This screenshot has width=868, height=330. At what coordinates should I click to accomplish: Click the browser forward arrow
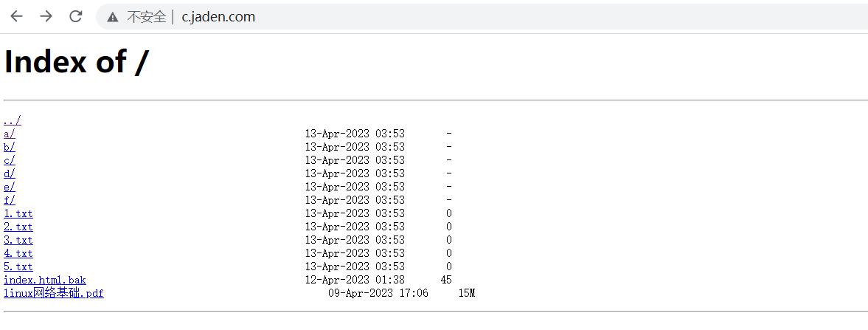click(46, 16)
